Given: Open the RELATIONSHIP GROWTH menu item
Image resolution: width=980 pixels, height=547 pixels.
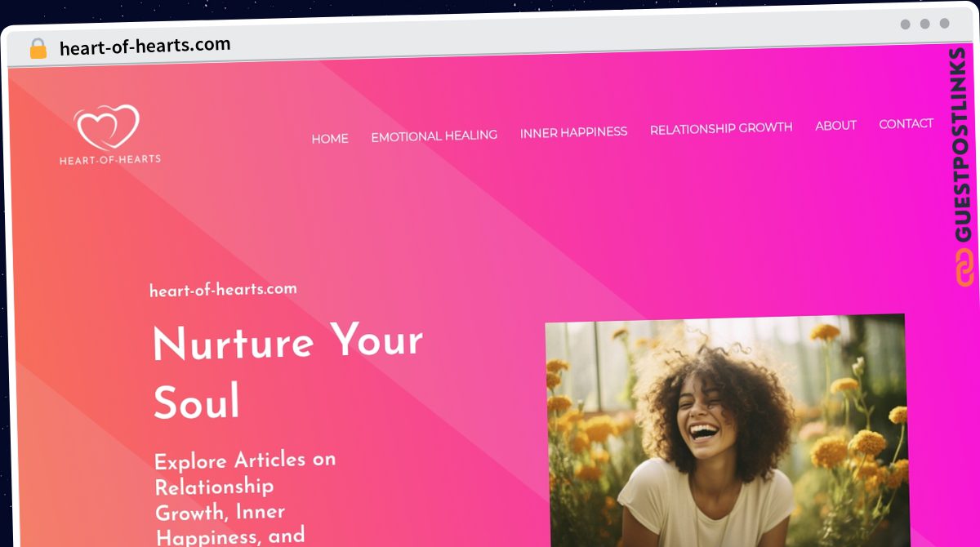Looking at the screenshot, I should [x=721, y=128].
